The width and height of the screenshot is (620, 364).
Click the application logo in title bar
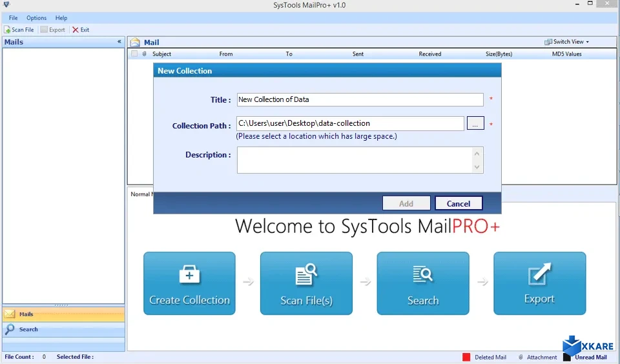click(6, 5)
